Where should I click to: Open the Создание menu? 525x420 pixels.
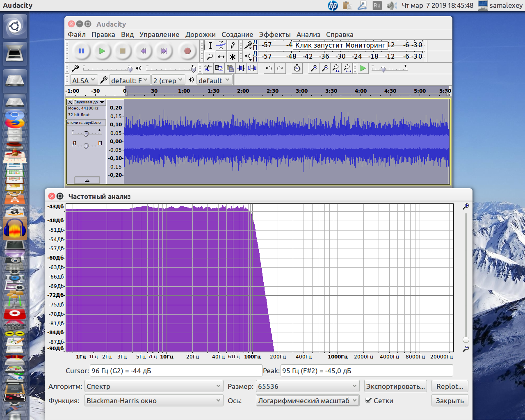click(x=237, y=34)
